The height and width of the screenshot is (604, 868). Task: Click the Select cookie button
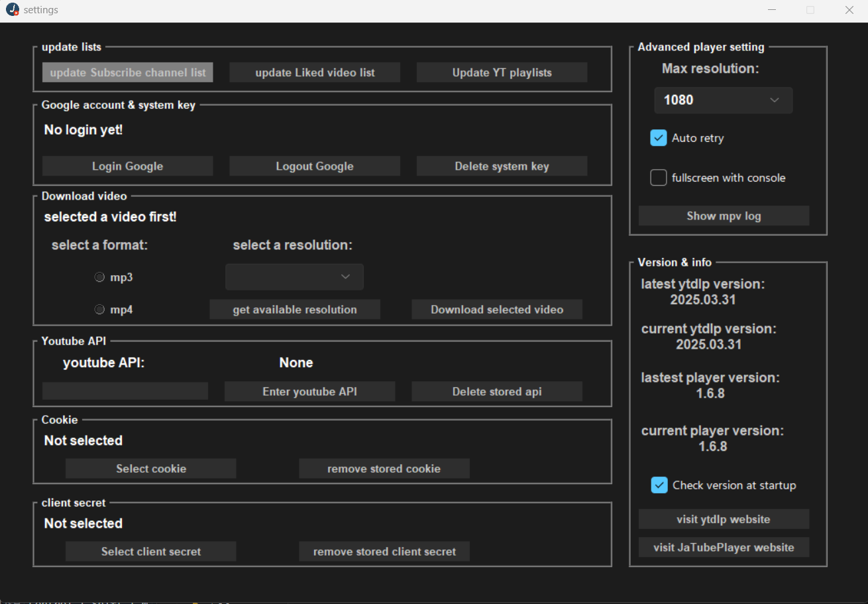click(x=151, y=468)
